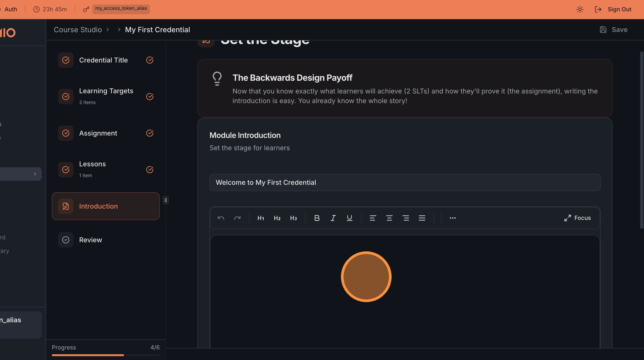This screenshot has height=360, width=644.
Task: Open the Learning Targets step
Action: coord(106,96)
